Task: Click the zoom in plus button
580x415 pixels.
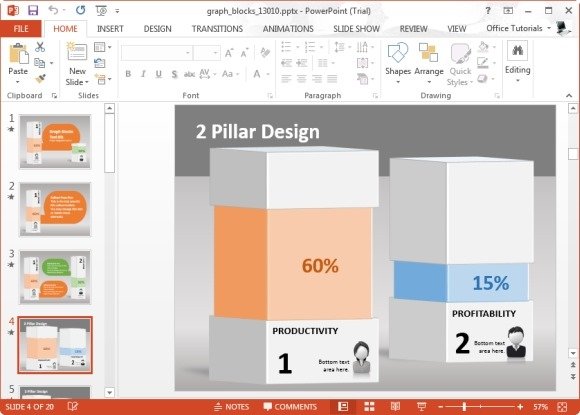Action: 520,407
